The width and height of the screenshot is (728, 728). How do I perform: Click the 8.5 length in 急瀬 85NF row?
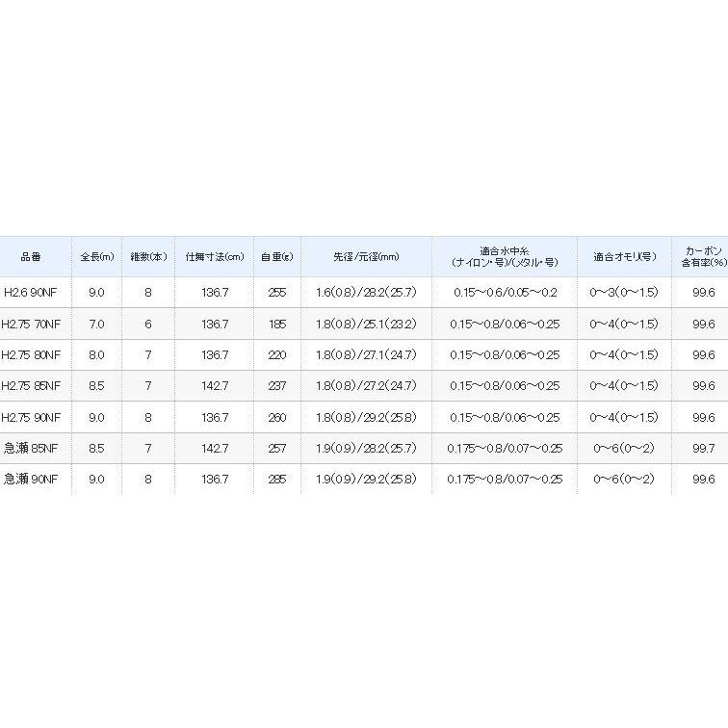point(96,448)
